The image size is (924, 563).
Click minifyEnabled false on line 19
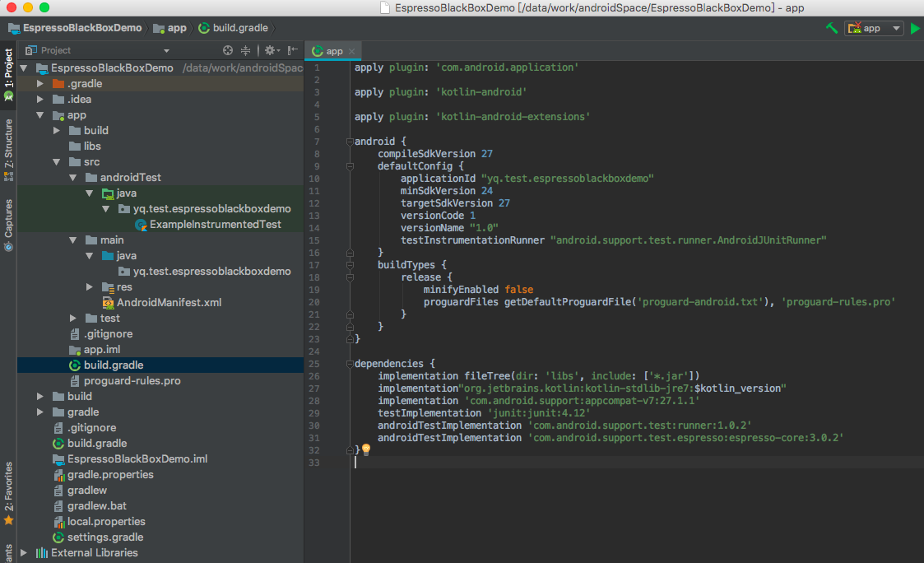point(478,290)
